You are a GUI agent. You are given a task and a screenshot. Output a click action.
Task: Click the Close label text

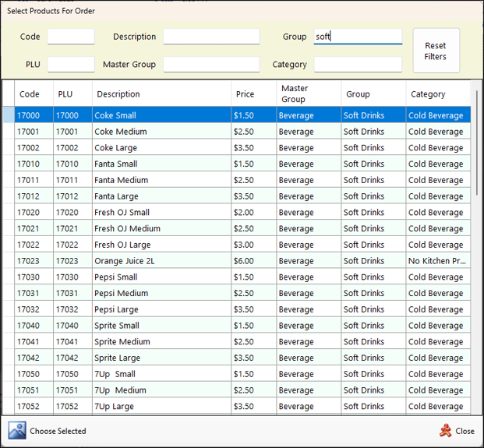click(x=465, y=431)
